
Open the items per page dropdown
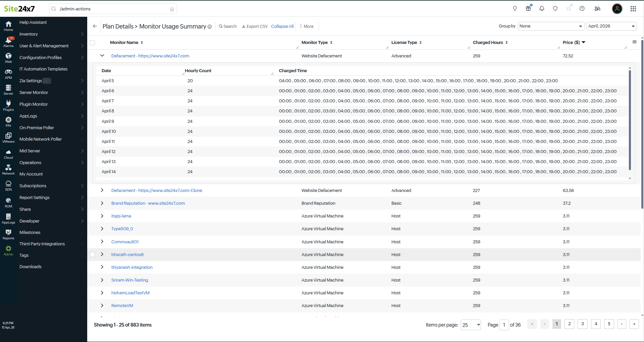[471, 325]
